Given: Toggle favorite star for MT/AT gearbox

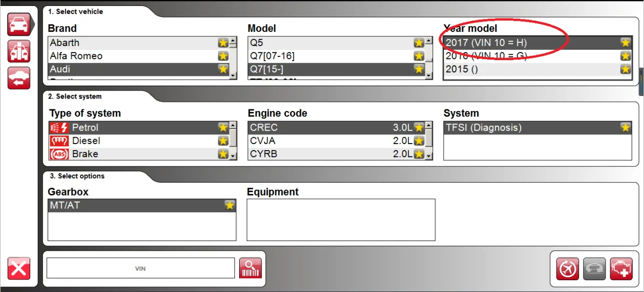Looking at the screenshot, I should (229, 205).
